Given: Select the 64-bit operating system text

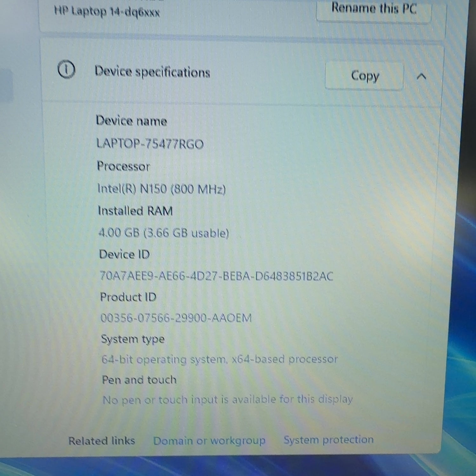Looking at the screenshot, I should (219, 359).
